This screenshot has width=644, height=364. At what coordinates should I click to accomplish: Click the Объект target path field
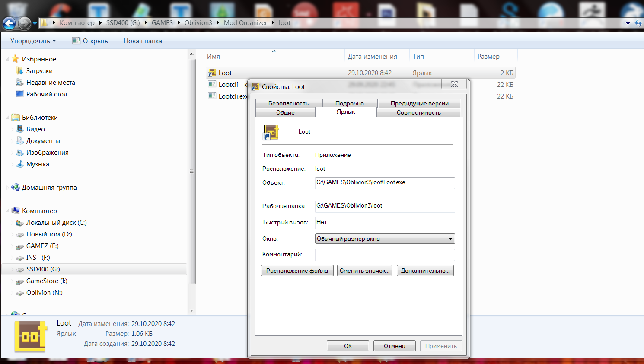(385, 183)
